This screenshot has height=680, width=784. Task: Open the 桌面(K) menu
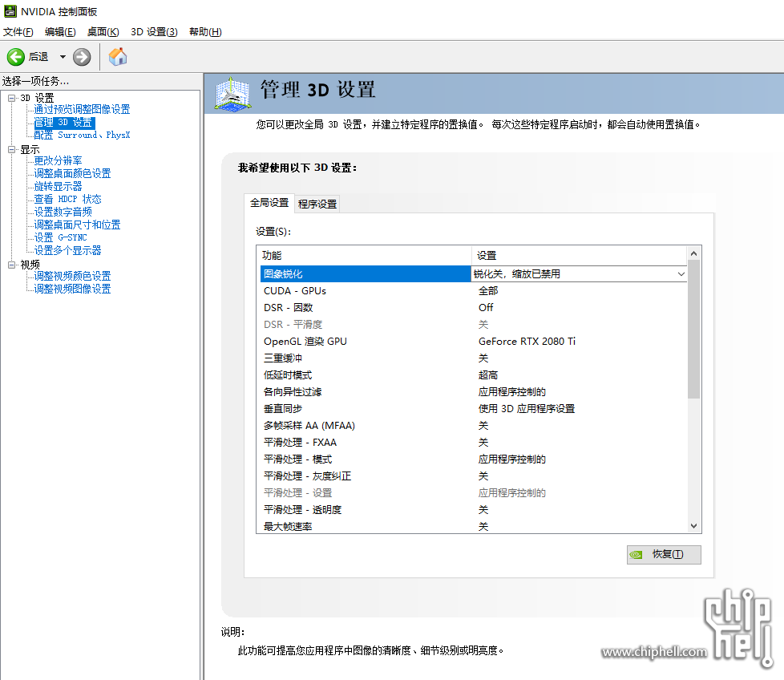(x=103, y=32)
